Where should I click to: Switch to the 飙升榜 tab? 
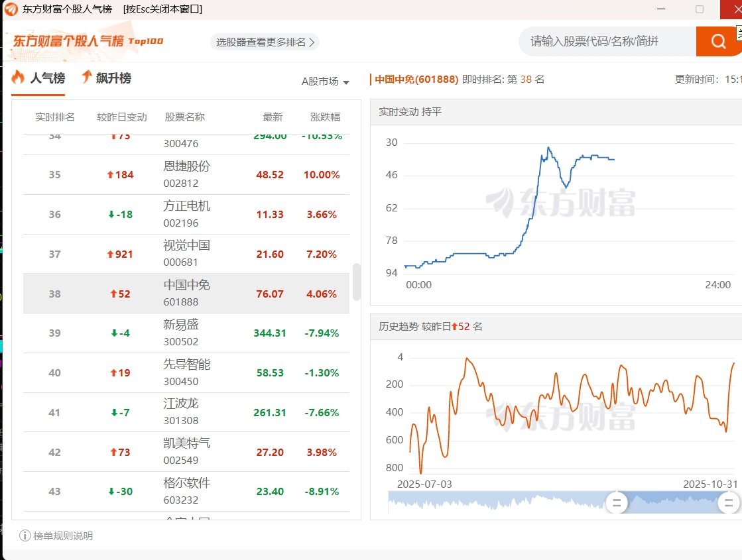(x=107, y=78)
